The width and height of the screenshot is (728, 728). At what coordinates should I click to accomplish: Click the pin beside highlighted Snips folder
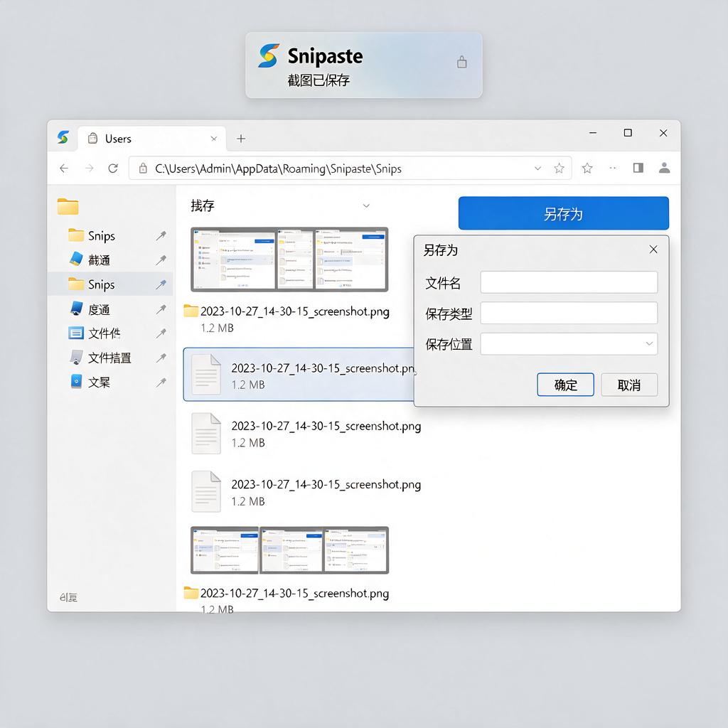pyautogui.click(x=161, y=284)
